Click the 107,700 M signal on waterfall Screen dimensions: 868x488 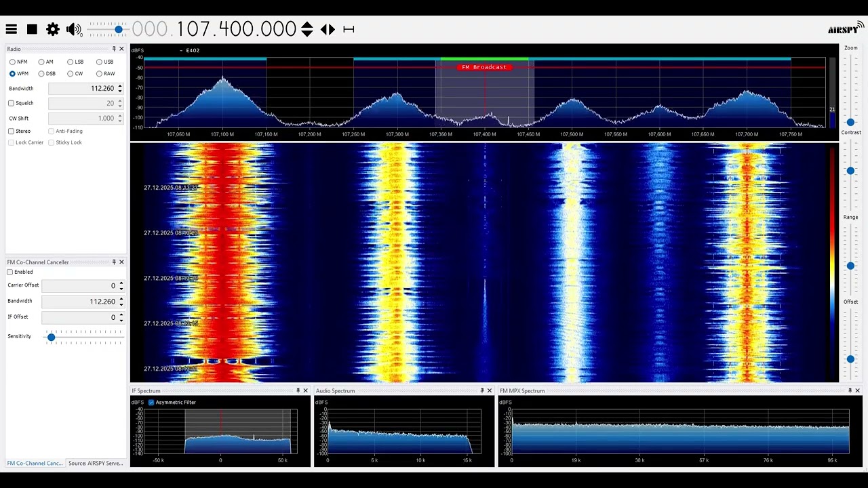[747, 263]
